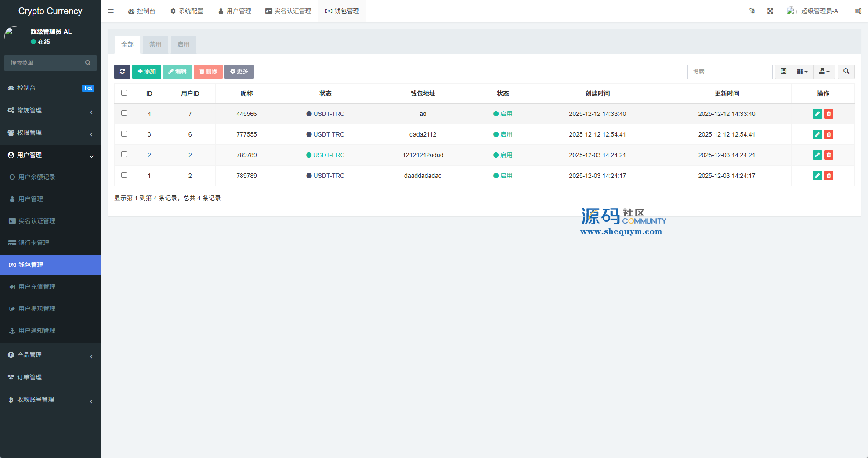Open settings gears icon at top right
Image resolution: width=868 pixels, height=458 pixels.
click(858, 11)
